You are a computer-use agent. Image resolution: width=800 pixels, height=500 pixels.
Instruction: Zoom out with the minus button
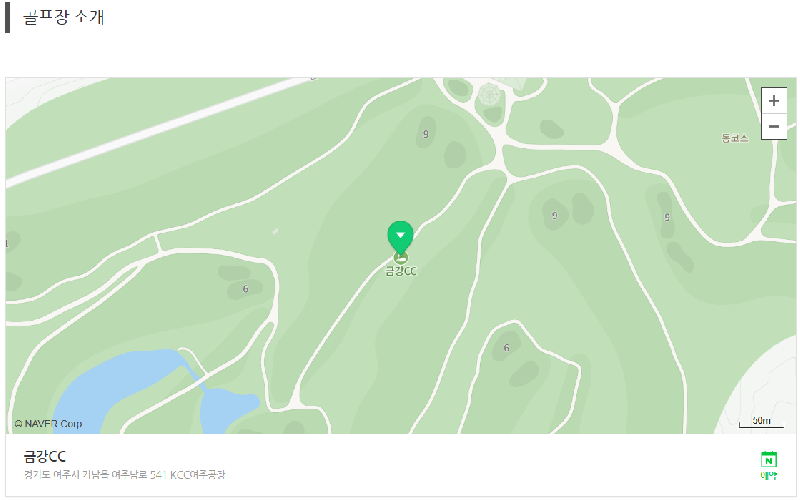(773, 127)
